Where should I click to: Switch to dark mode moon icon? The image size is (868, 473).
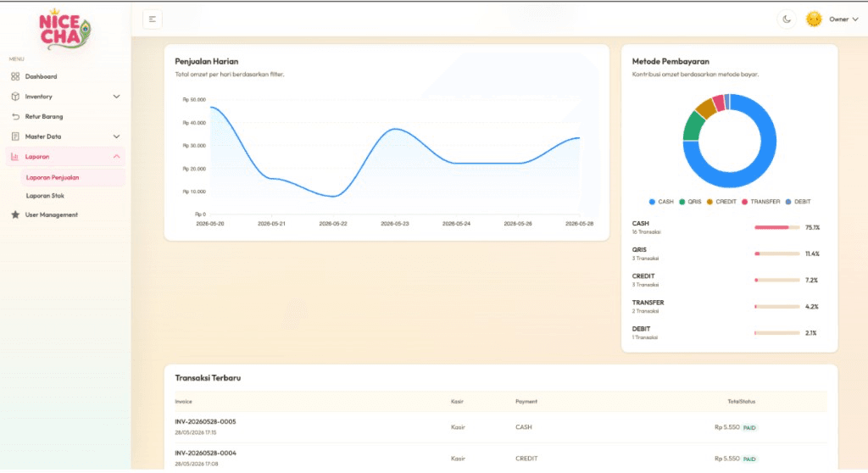point(787,19)
